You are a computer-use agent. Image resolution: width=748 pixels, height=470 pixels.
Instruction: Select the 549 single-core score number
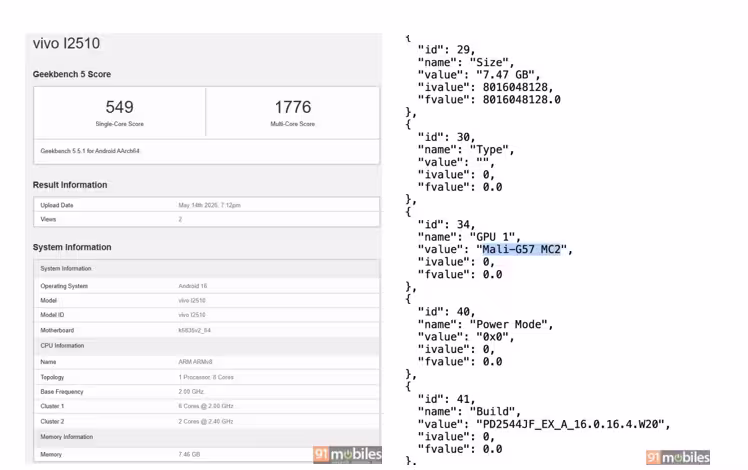pos(119,107)
